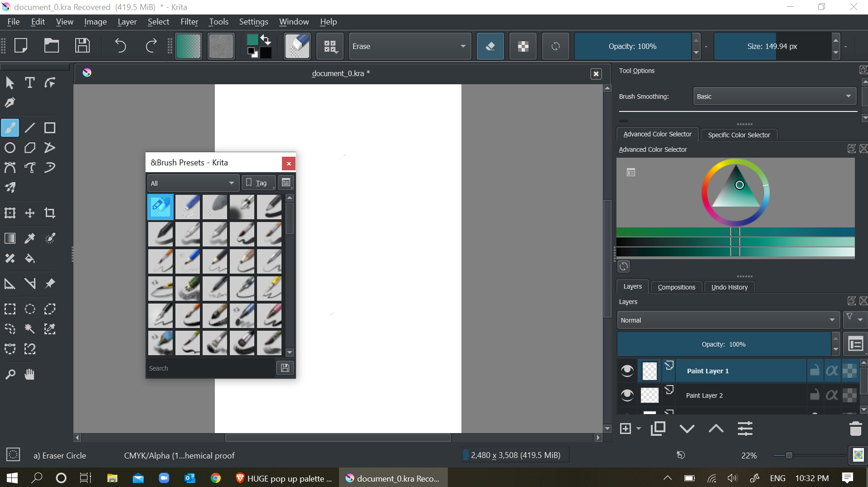
Task: Click the foreground teal color swatch
Action: [252, 40]
